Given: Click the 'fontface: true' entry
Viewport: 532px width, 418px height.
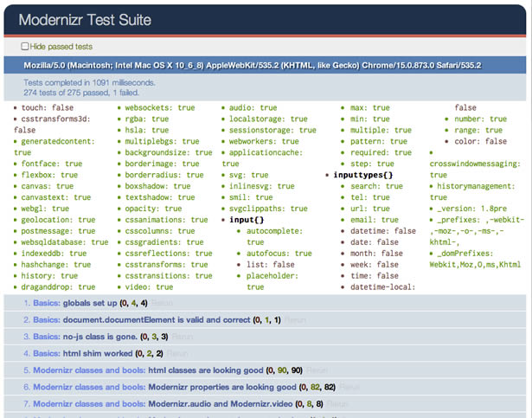Looking at the screenshot, I should (x=52, y=164).
